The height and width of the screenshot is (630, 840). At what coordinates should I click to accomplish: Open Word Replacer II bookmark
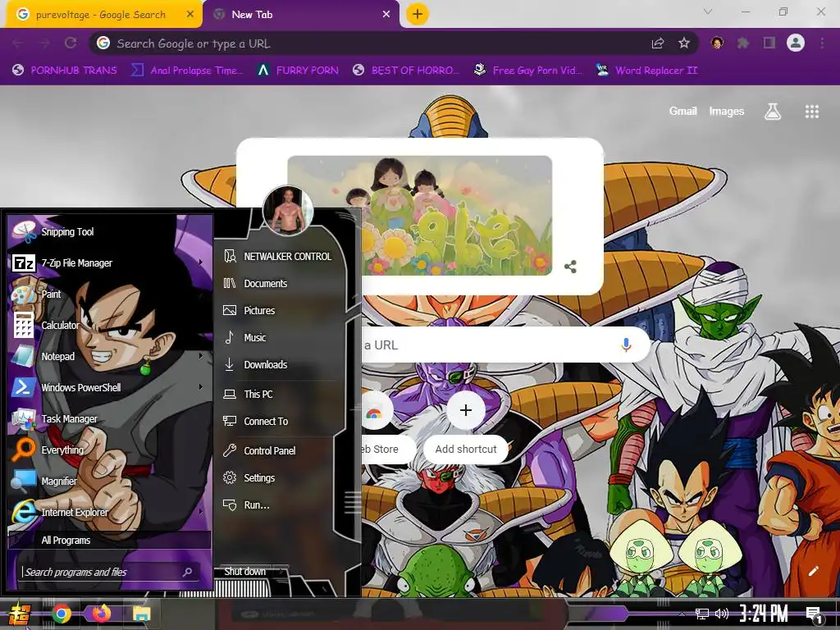(x=646, y=71)
